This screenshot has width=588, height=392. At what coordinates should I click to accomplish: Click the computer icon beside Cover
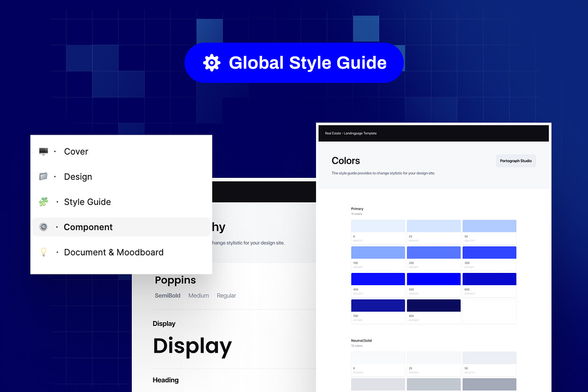pyautogui.click(x=44, y=151)
